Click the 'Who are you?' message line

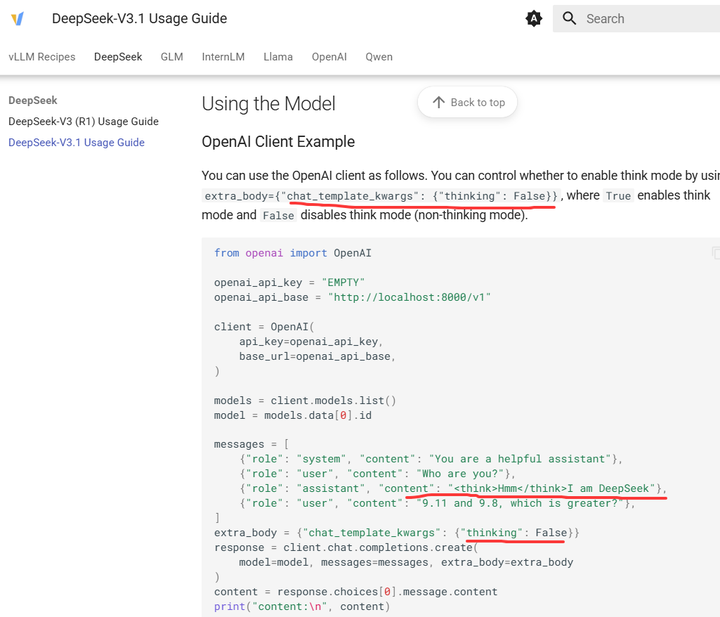[x=377, y=474]
